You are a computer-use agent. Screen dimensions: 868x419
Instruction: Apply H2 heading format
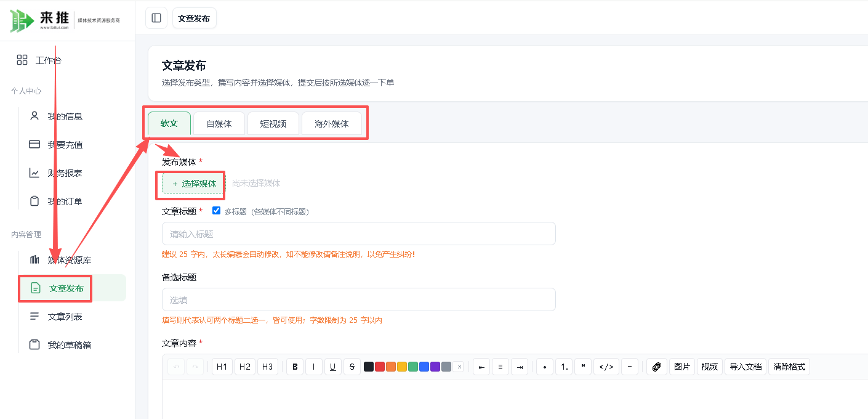pyautogui.click(x=245, y=367)
